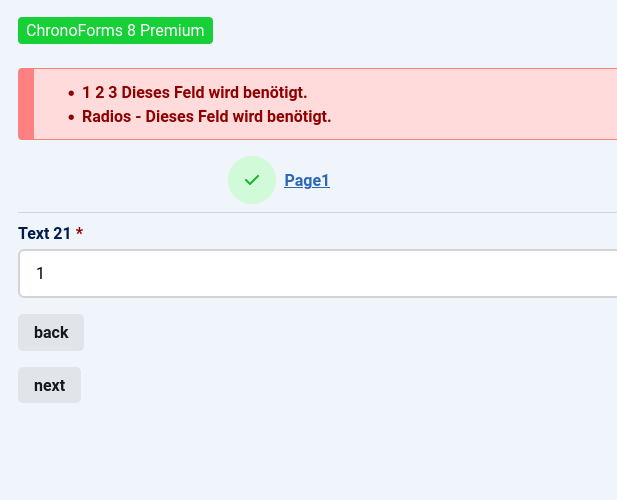Click the value 1 inside Text 21 field

click(x=40, y=273)
